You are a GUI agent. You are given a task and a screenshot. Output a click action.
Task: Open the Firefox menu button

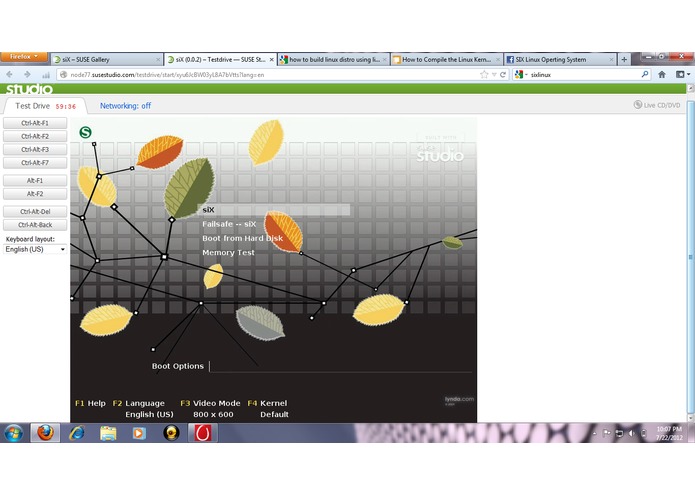click(x=24, y=57)
